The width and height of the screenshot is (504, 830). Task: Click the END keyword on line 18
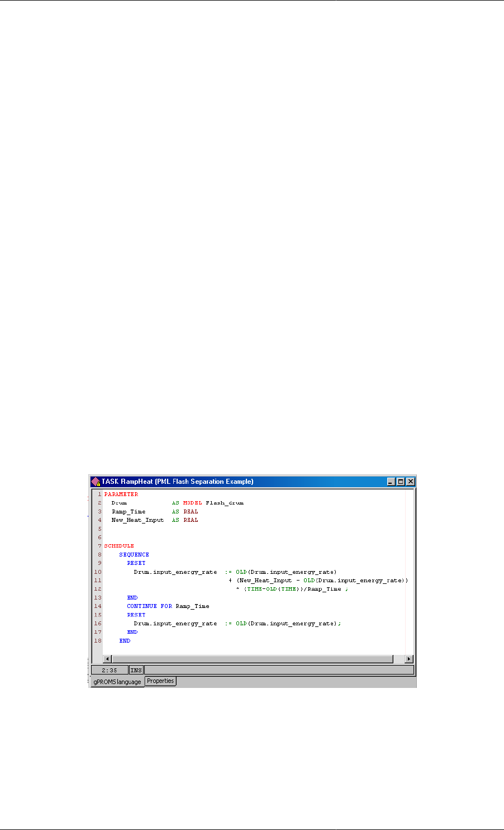coord(125,641)
